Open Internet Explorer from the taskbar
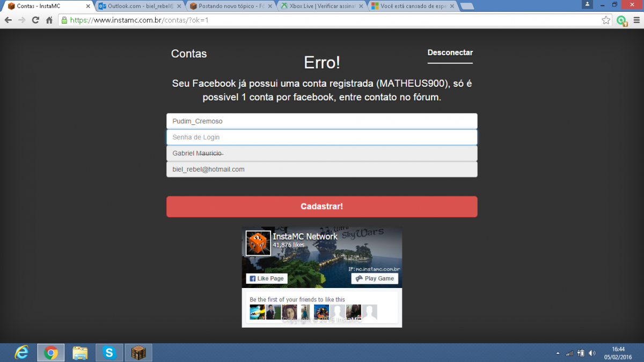Viewport: 644px width, 362px height. tap(22, 352)
